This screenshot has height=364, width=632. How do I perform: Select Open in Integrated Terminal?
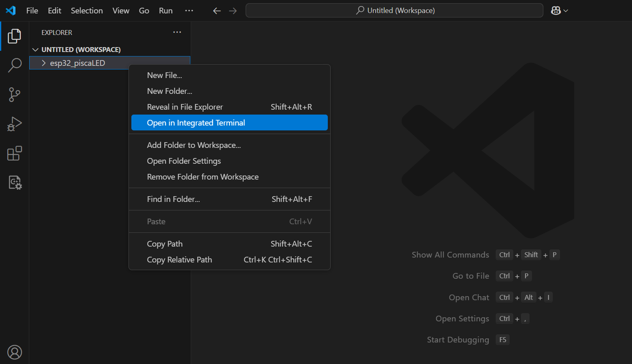pos(229,123)
